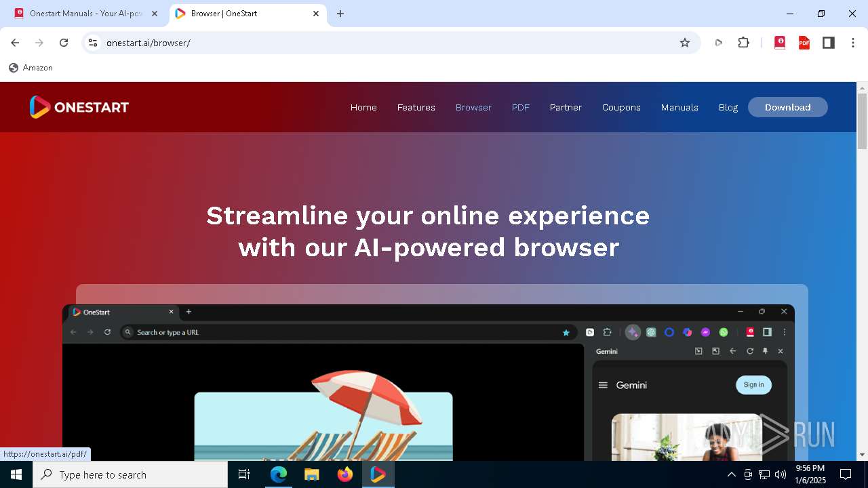This screenshot has height=488, width=868.
Task: Open Browser in site navigation
Action: (473, 107)
